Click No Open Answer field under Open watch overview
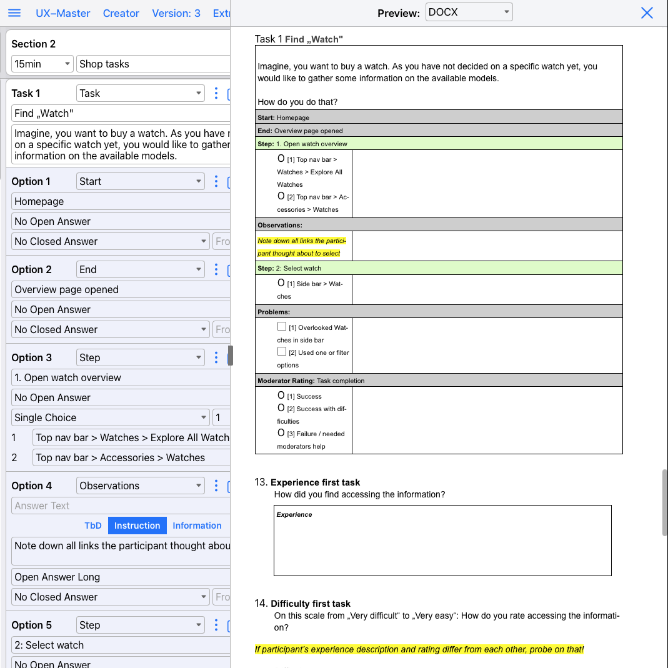The width and height of the screenshot is (668, 668). click(121, 397)
